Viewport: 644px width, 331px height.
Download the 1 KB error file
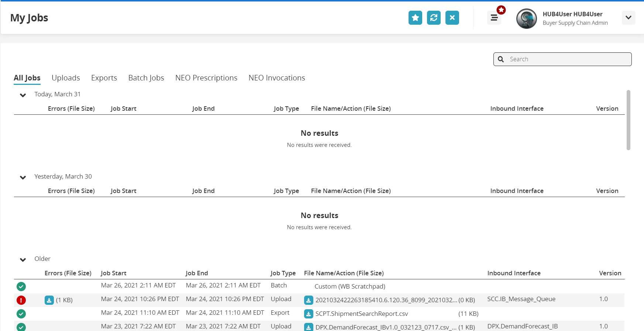click(49, 300)
